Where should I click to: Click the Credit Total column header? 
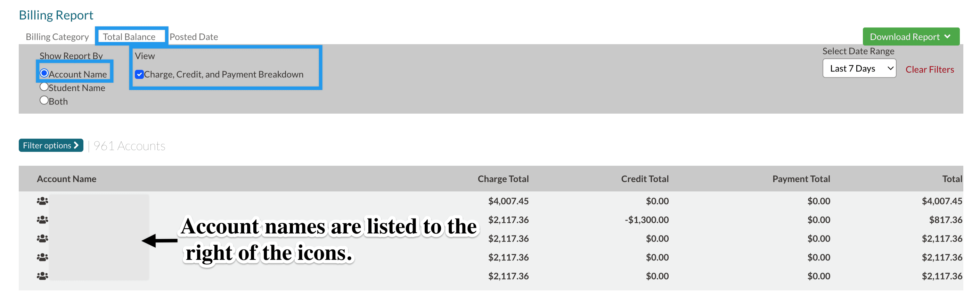click(x=644, y=179)
